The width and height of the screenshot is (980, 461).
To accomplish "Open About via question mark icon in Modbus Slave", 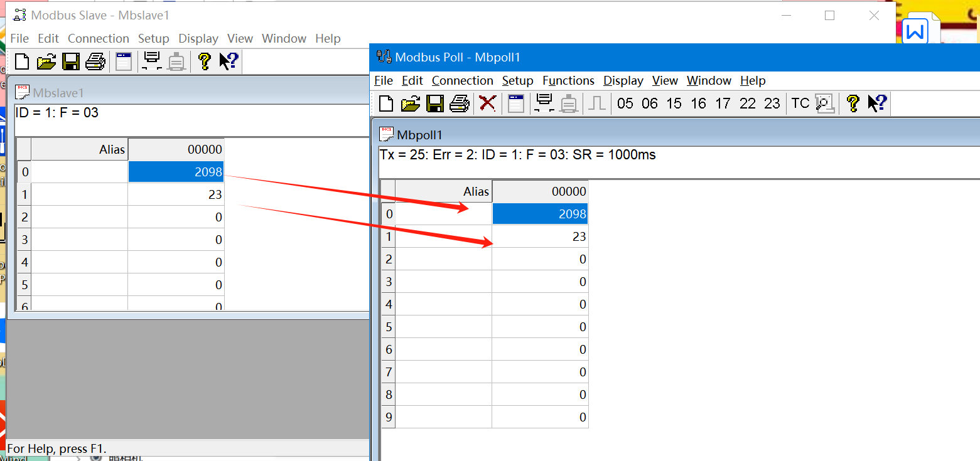I will pos(204,61).
